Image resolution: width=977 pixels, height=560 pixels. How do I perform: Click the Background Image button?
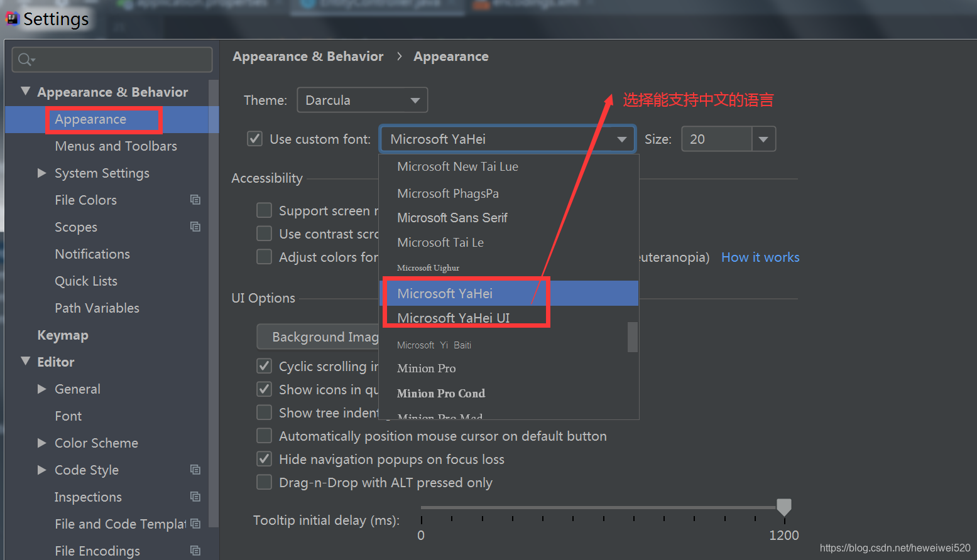tap(318, 337)
